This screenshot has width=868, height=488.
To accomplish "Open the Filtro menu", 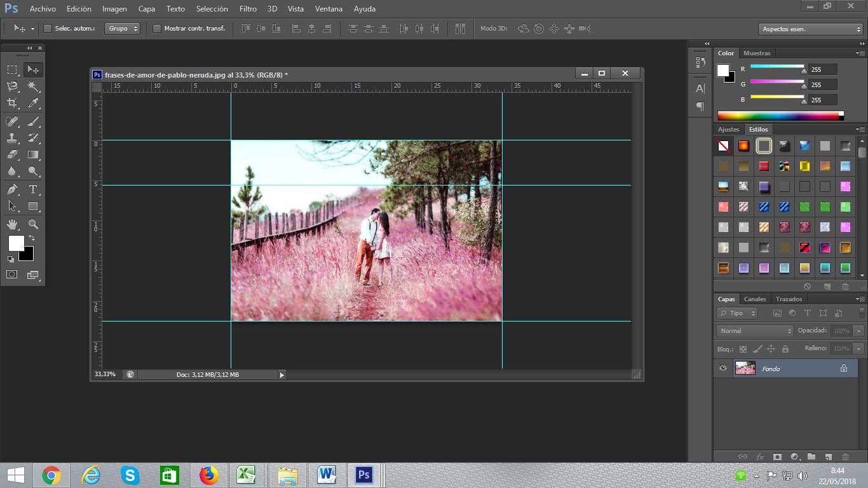I will pyautogui.click(x=248, y=9).
